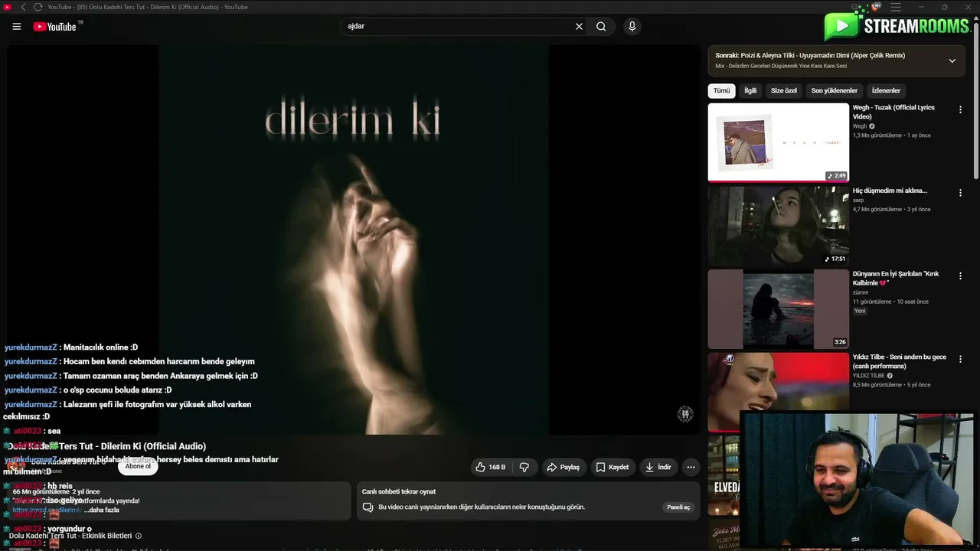Like the video showing 168 B
The height and width of the screenshot is (551, 980).
[490, 467]
